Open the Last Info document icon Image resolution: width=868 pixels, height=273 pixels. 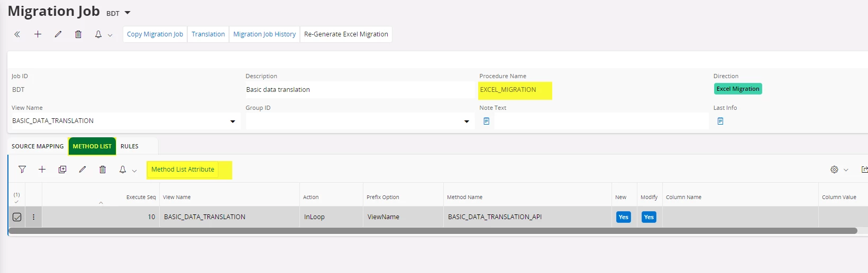pos(720,121)
